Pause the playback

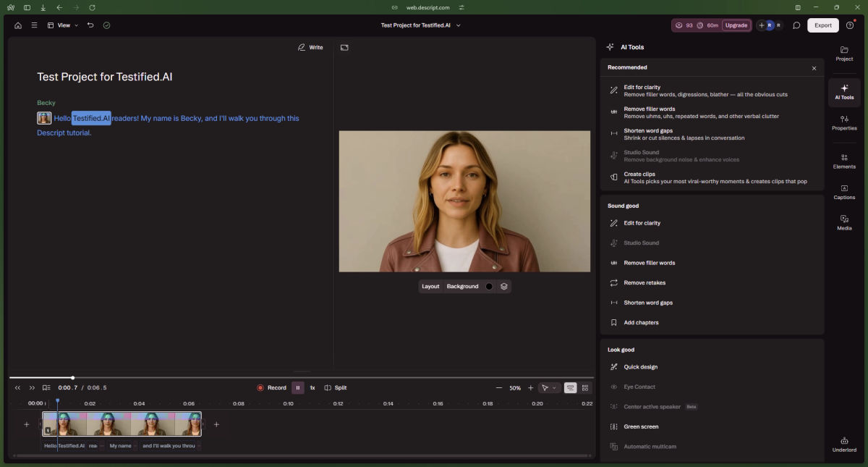coord(298,387)
